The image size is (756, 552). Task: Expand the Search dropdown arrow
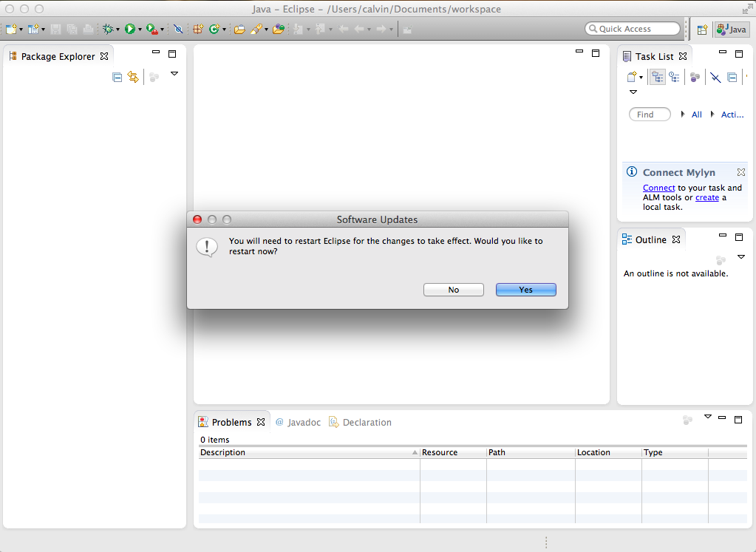point(266,30)
